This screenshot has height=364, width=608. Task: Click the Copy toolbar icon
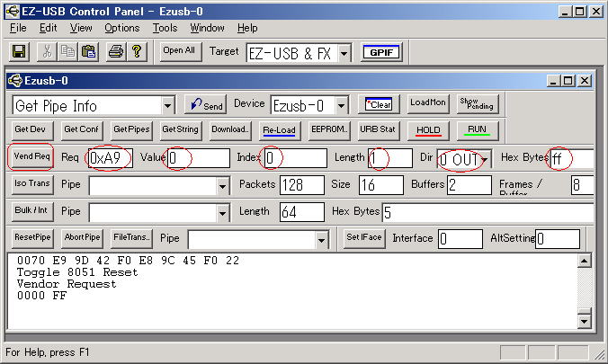tap(67, 51)
